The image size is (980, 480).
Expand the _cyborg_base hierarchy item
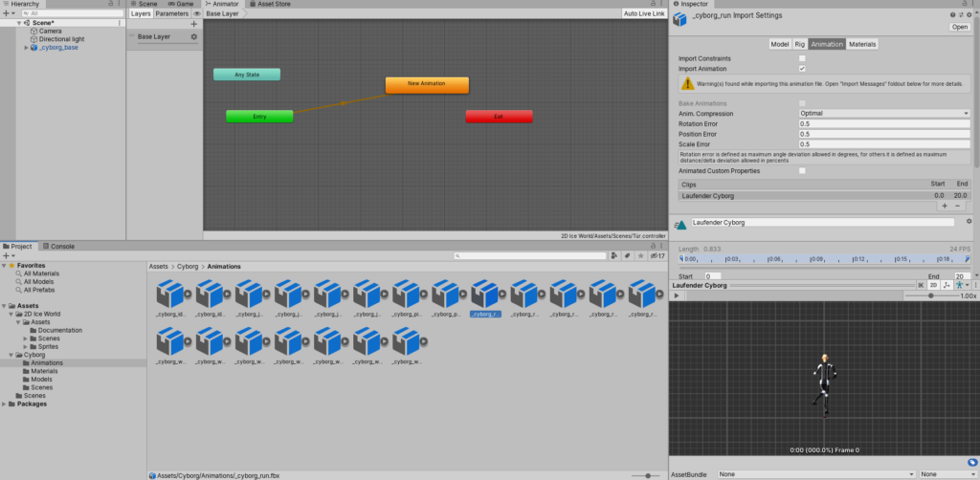coord(27,47)
